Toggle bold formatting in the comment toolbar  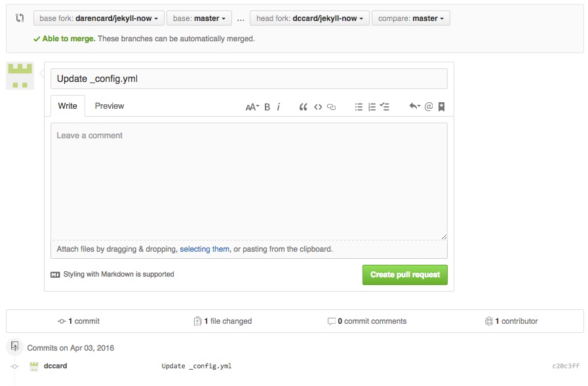[x=266, y=106]
